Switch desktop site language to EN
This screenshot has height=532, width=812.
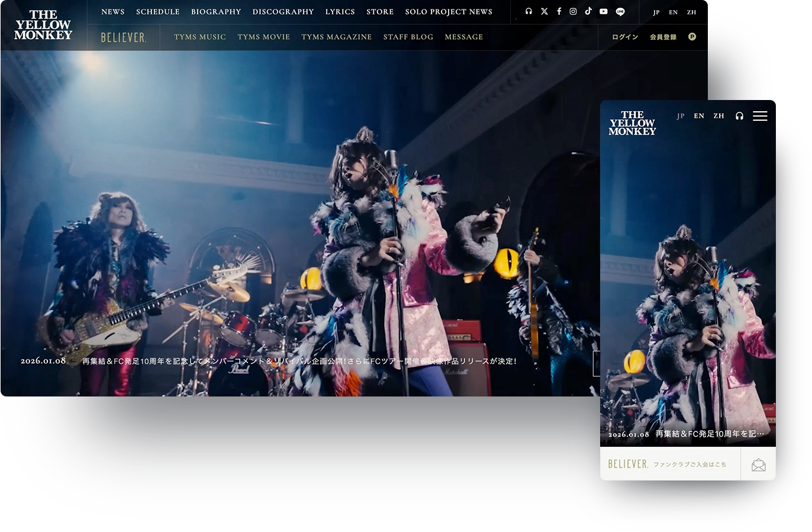(673, 12)
